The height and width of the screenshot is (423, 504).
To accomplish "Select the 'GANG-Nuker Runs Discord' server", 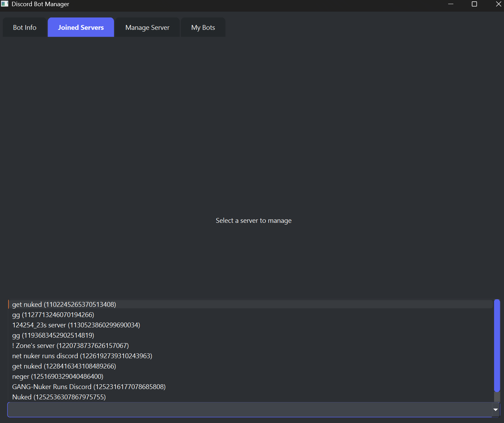I will click(89, 387).
